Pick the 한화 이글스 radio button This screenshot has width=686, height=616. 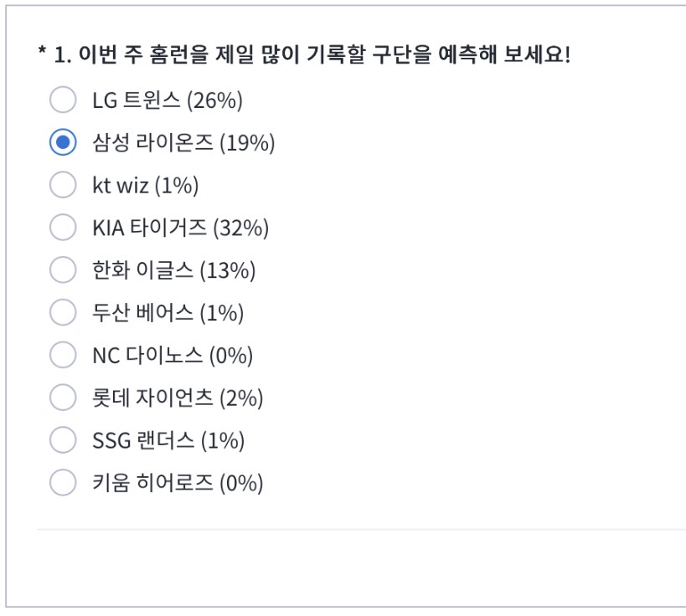(x=63, y=269)
